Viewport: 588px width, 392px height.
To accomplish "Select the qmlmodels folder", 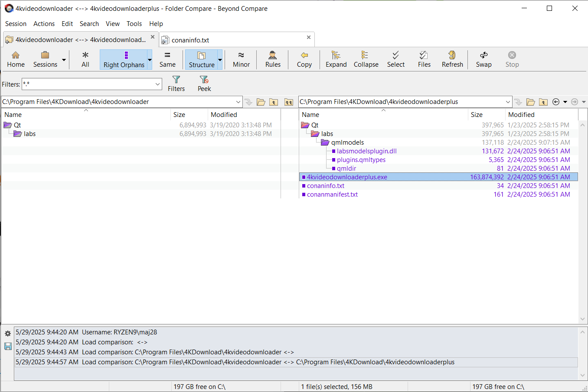I will click(x=348, y=143).
